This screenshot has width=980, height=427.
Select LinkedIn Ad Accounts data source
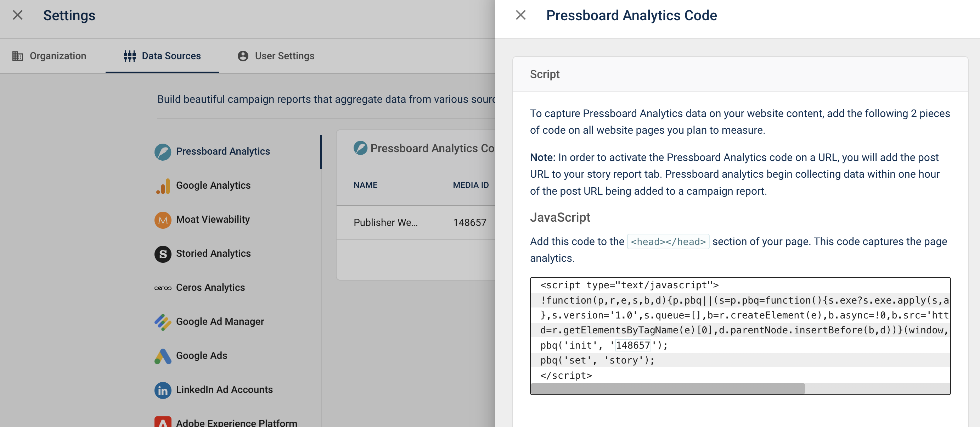pos(224,390)
